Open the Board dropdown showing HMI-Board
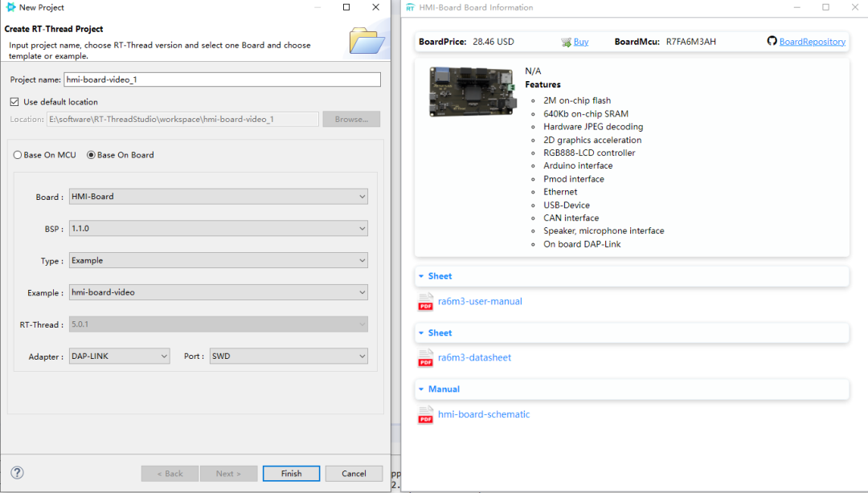The width and height of the screenshot is (868, 493). [x=218, y=197]
